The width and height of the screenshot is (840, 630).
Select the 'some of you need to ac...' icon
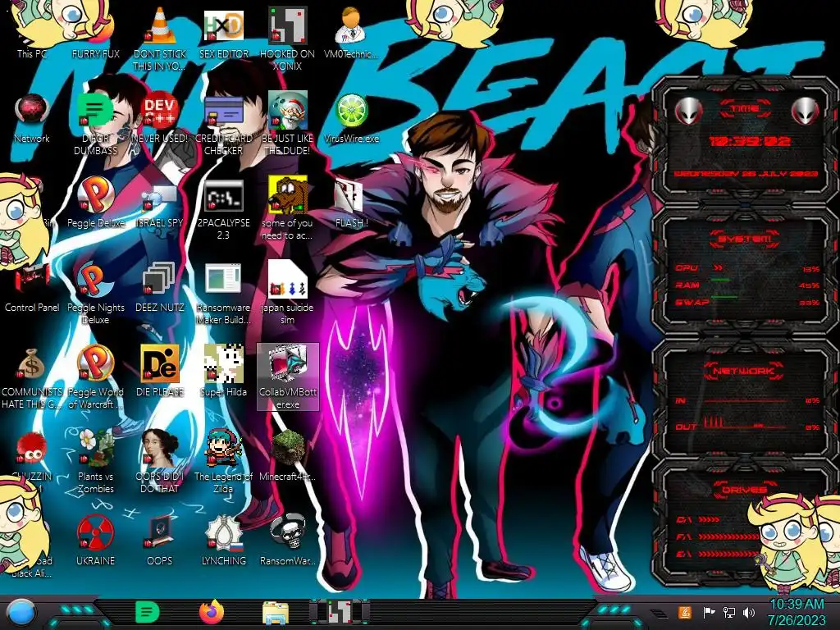pyautogui.click(x=288, y=209)
